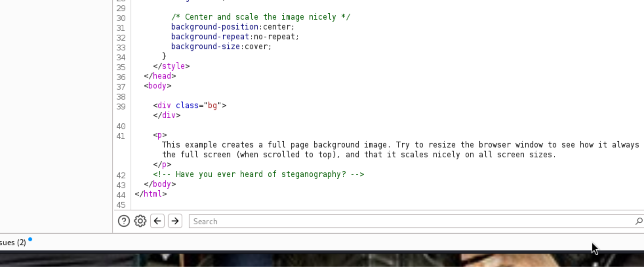
Task: Click line number 42 in gutter
Action: 121,175
